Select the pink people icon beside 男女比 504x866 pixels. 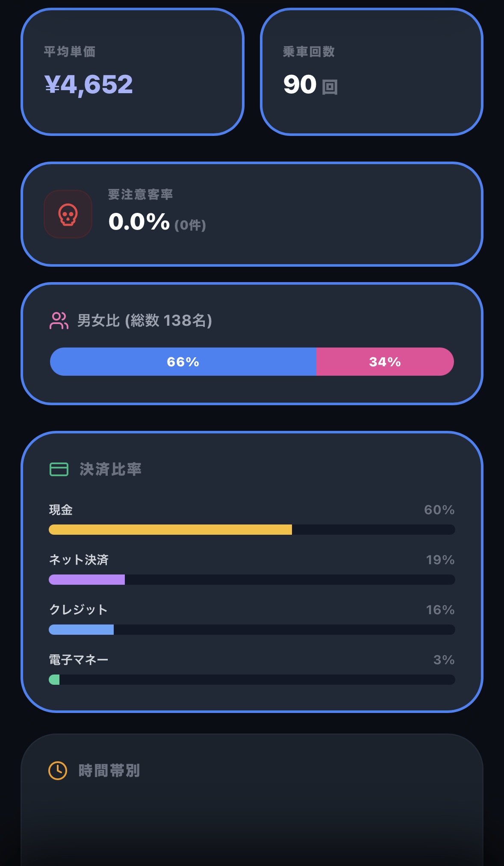(x=59, y=320)
